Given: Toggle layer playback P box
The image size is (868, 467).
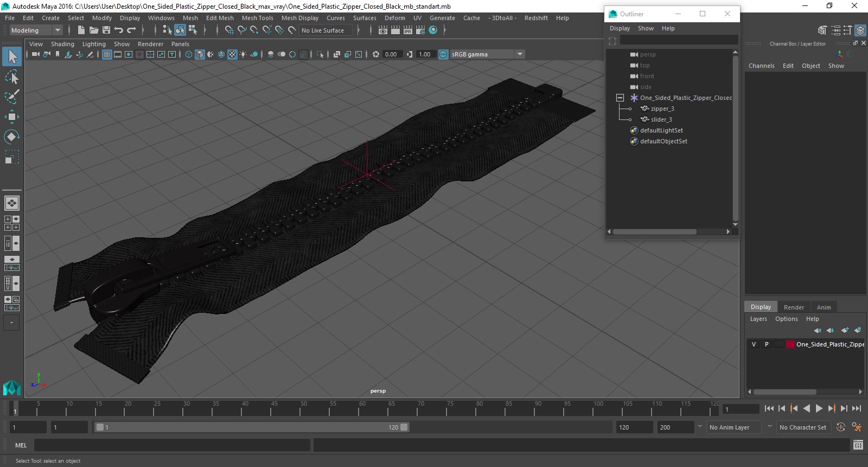Looking at the screenshot, I should click(x=767, y=344).
